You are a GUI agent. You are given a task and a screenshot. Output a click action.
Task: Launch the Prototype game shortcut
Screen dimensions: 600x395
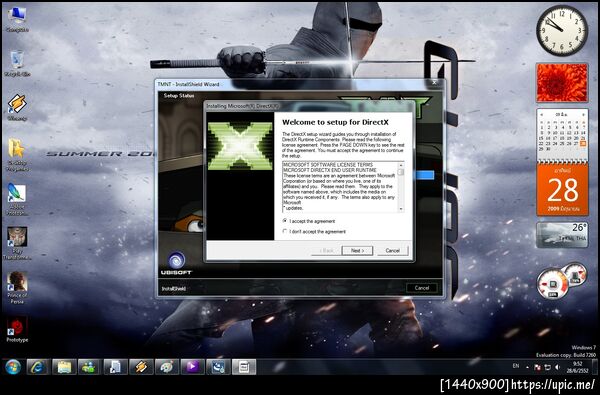[x=17, y=329]
